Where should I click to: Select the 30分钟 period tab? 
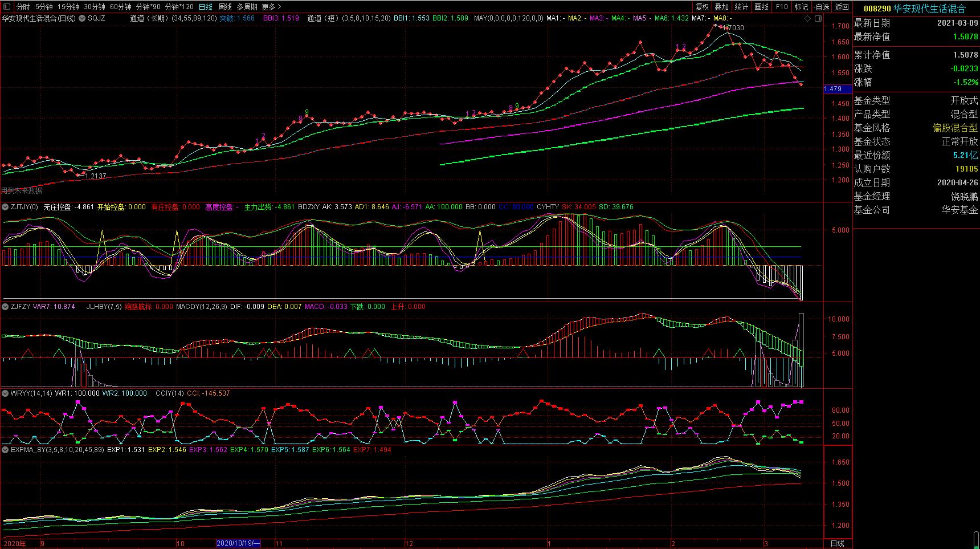(94, 7)
